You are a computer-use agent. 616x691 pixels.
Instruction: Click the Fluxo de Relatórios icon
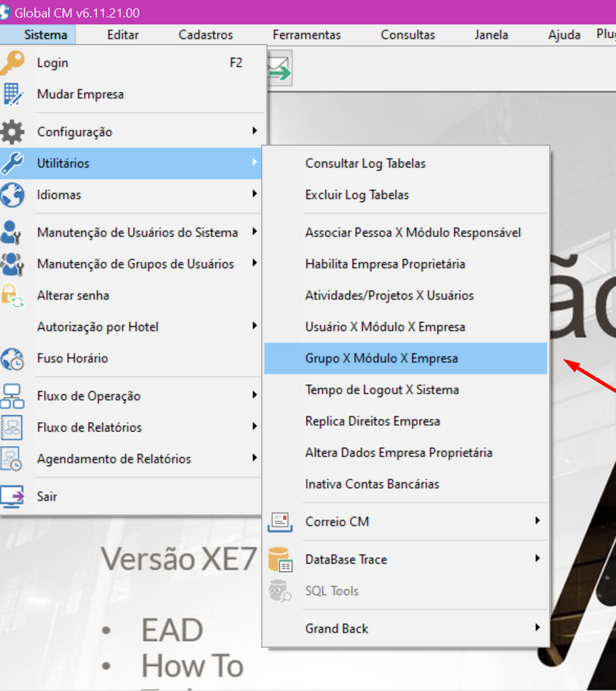(x=13, y=428)
